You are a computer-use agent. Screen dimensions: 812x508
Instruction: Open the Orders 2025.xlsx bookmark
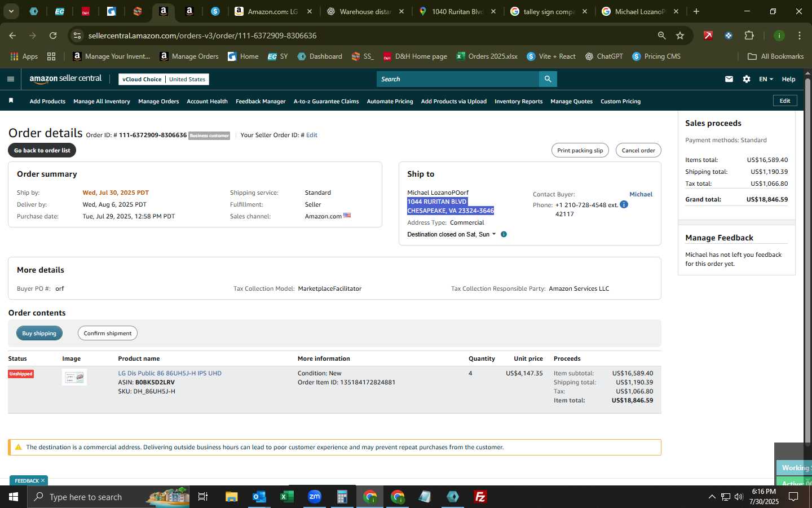487,56
